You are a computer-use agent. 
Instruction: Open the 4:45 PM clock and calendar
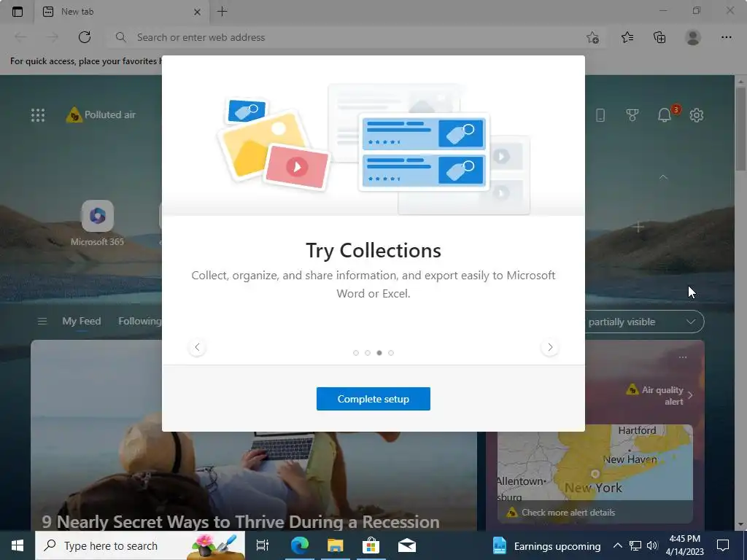click(x=684, y=545)
